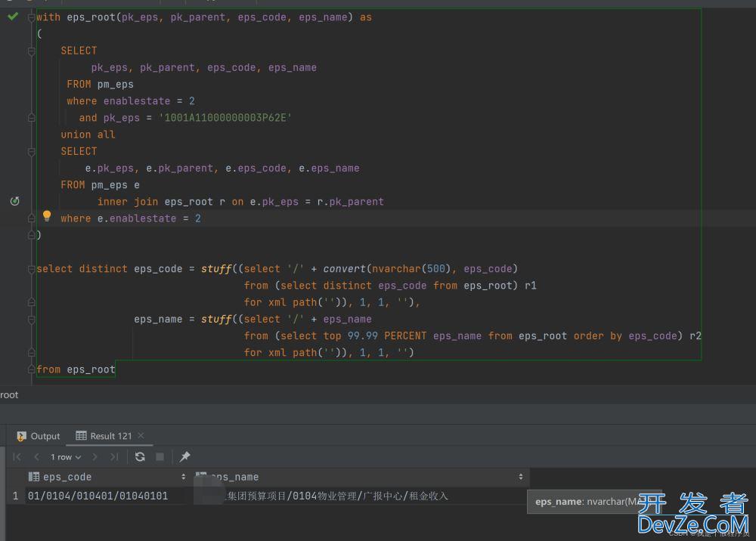Screen dimensions: 756x541
Task: Collapse the 'with eps_root' block fold marker
Action: tap(31, 17)
